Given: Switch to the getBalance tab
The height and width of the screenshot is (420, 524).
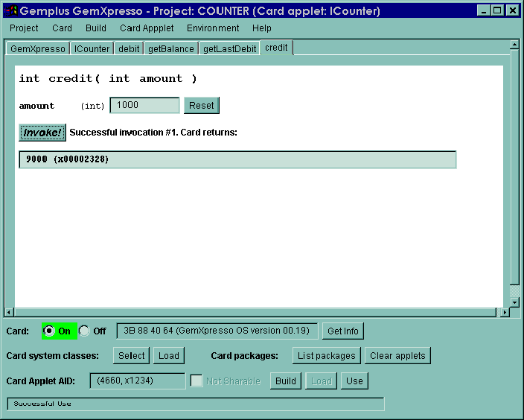Looking at the screenshot, I should pyautogui.click(x=171, y=49).
